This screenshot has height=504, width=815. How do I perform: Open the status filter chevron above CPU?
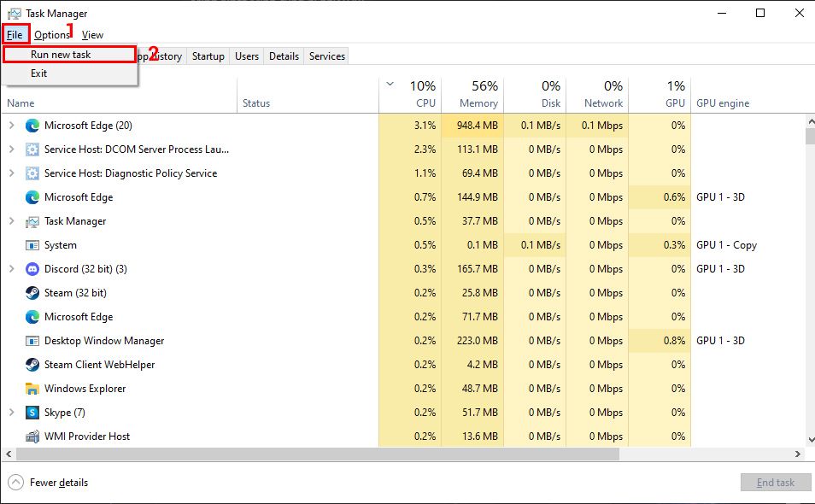[389, 85]
